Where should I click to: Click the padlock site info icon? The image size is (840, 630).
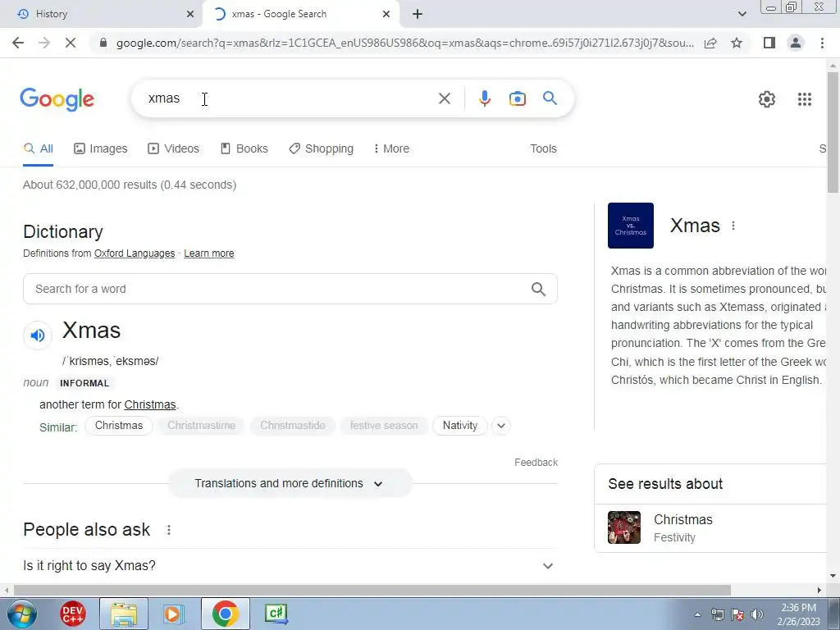click(103, 43)
